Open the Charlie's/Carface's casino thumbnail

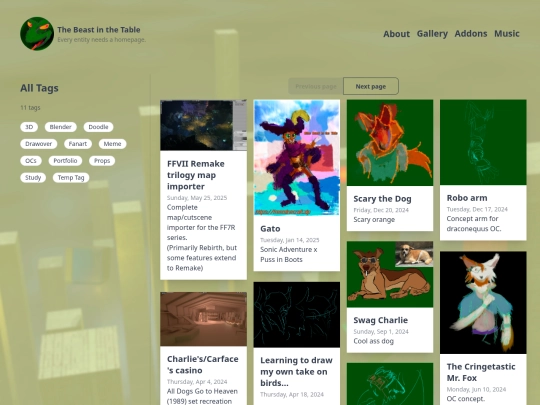pos(203,319)
